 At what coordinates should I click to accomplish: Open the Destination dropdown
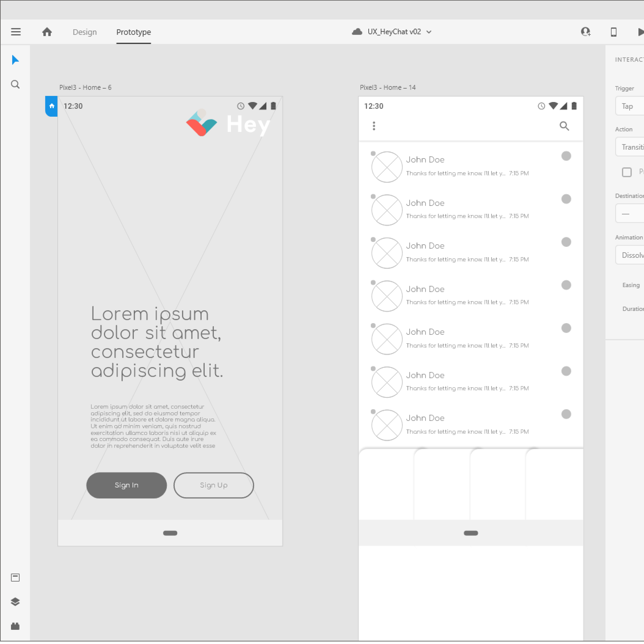pos(630,213)
